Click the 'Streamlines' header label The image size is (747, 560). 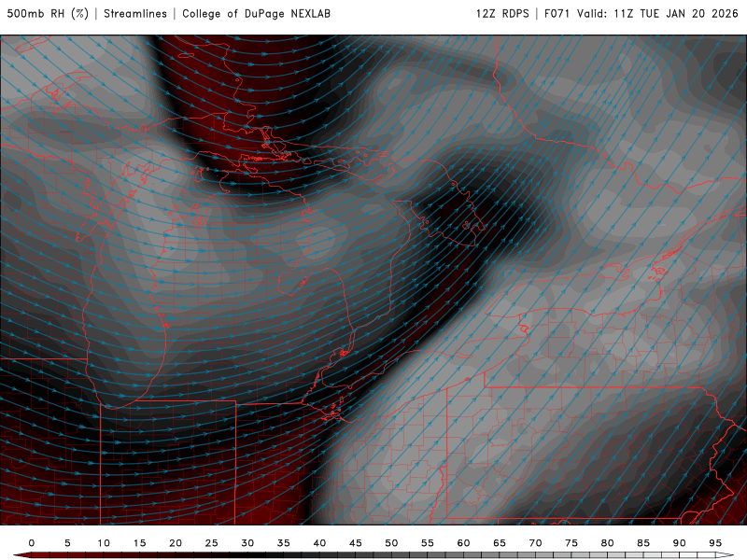coord(135,13)
